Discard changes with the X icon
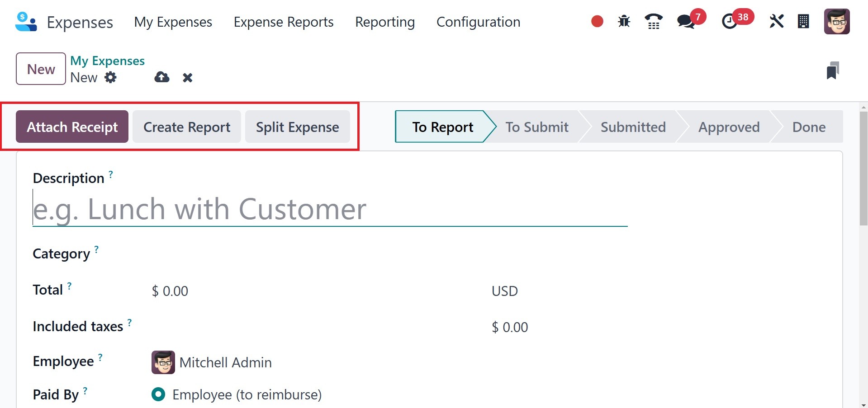This screenshot has width=868, height=408. point(187,78)
